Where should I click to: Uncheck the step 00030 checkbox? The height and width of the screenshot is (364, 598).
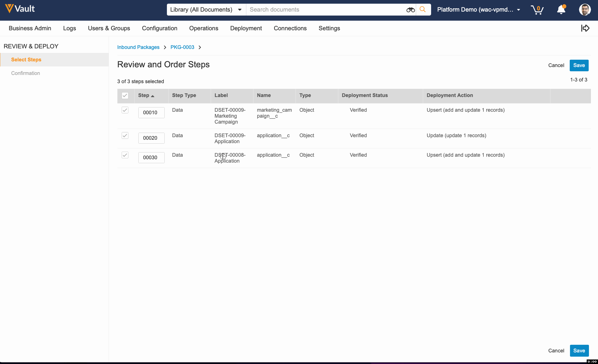pos(125,155)
